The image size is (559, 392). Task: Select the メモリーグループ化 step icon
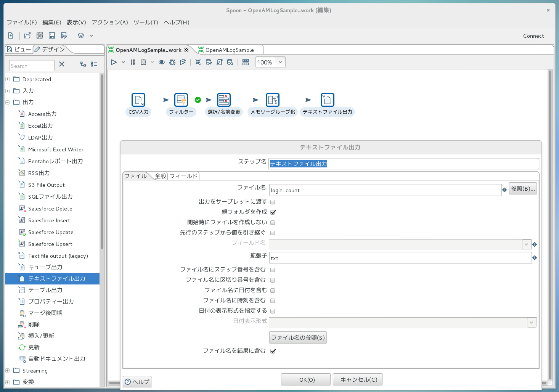click(273, 100)
